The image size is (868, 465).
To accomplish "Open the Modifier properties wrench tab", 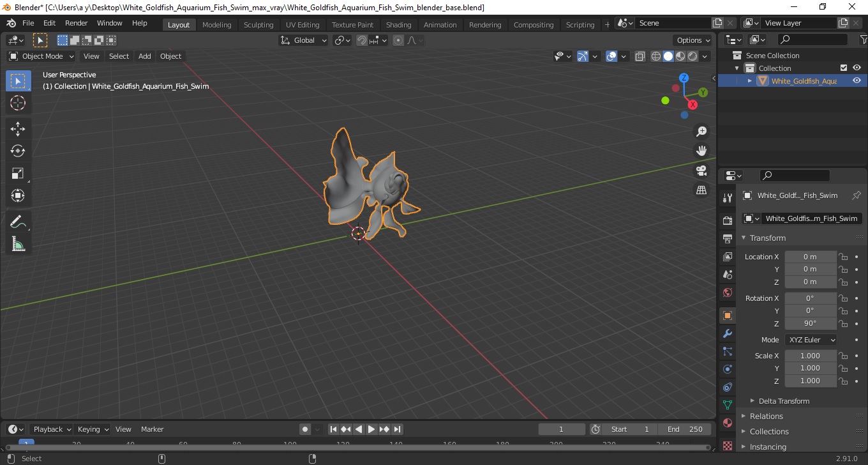I will [728, 333].
